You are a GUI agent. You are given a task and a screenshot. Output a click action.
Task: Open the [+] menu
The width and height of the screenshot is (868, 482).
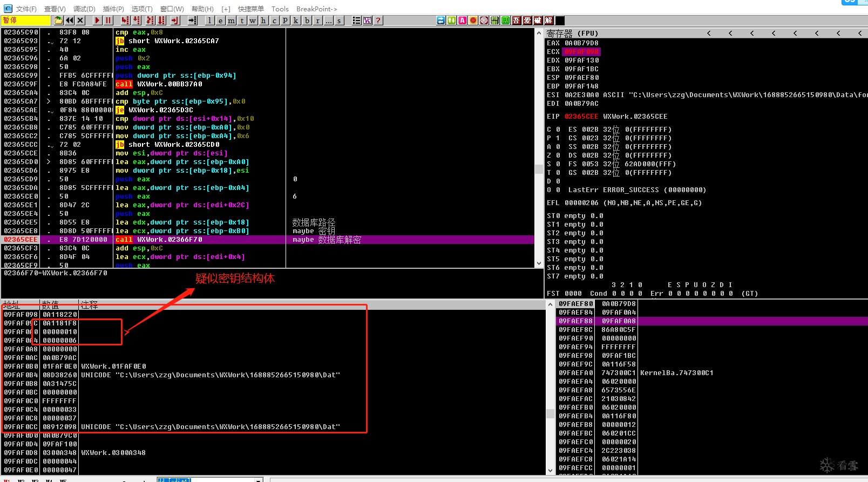click(226, 9)
